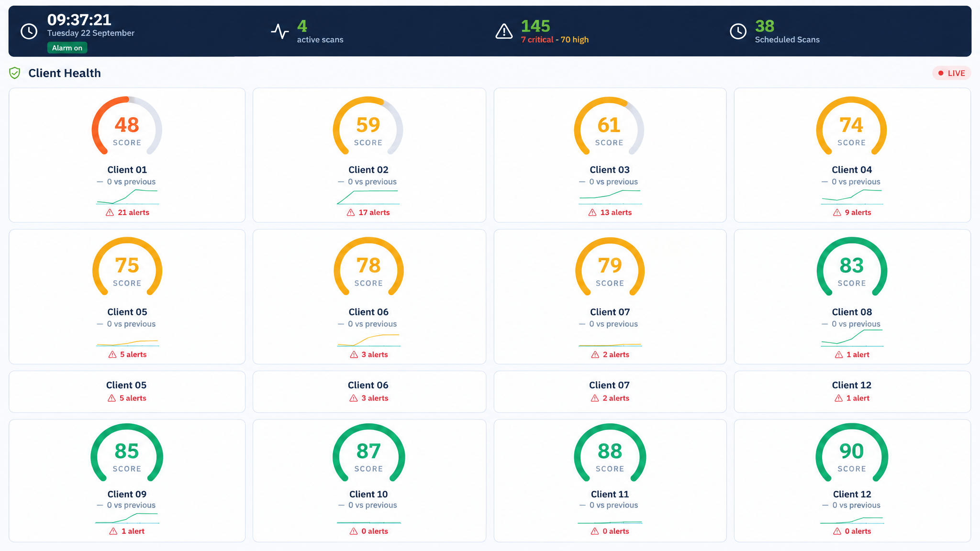Click the score 90 gauge
The image size is (980, 551).
(x=852, y=453)
